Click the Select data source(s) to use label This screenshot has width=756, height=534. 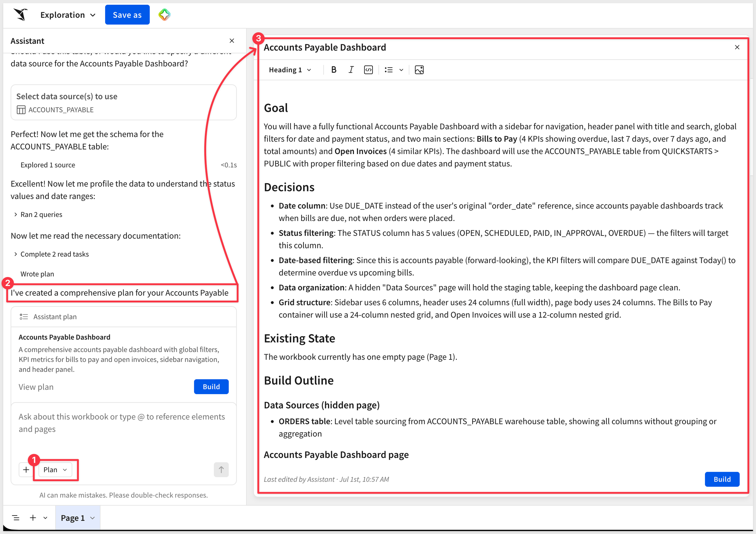point(67,96)
